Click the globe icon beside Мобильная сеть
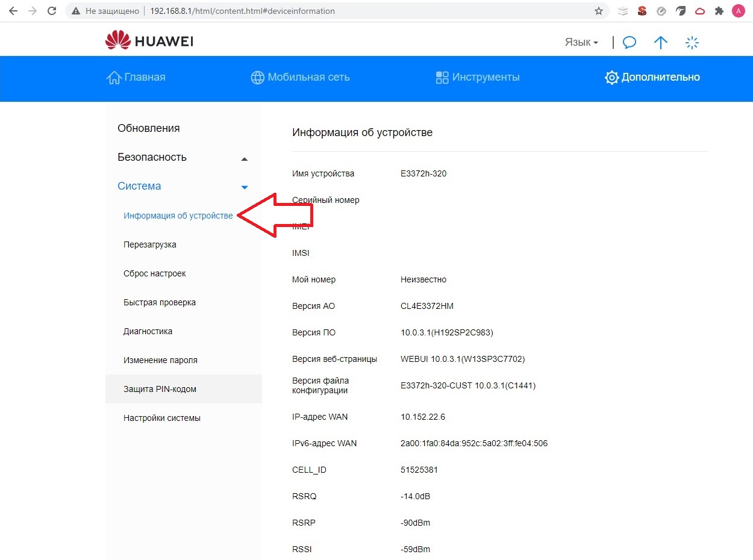Screen dimensions: 753x560 tap(258, 78)
